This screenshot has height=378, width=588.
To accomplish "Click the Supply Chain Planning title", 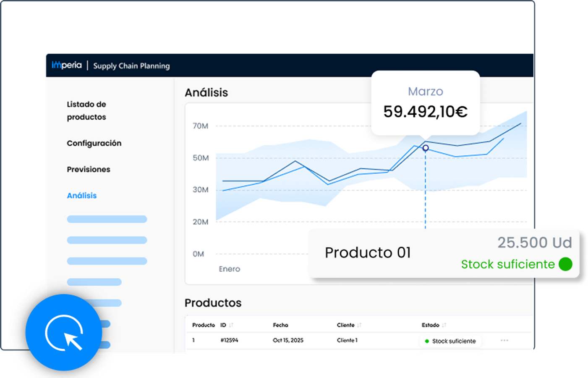I will 131,66.
